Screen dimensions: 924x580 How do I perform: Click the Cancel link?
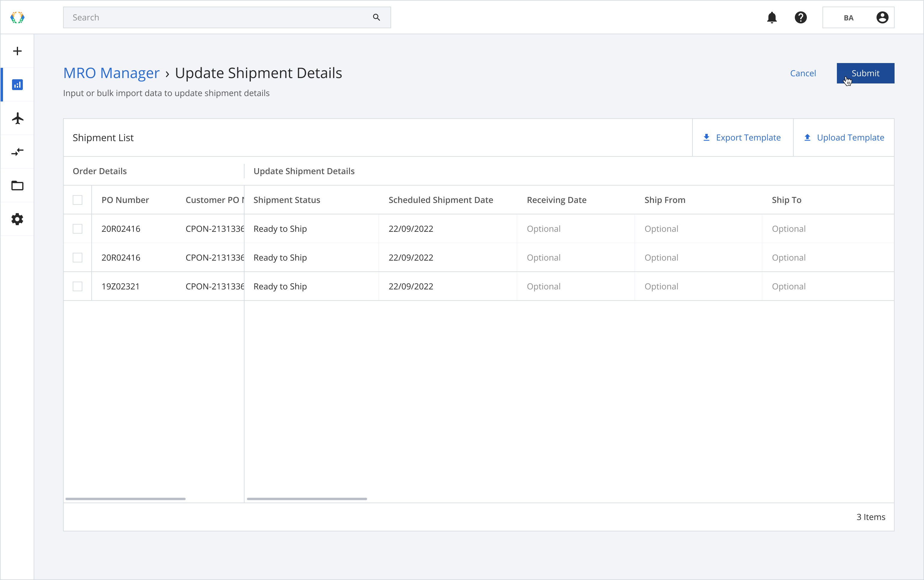803,73
